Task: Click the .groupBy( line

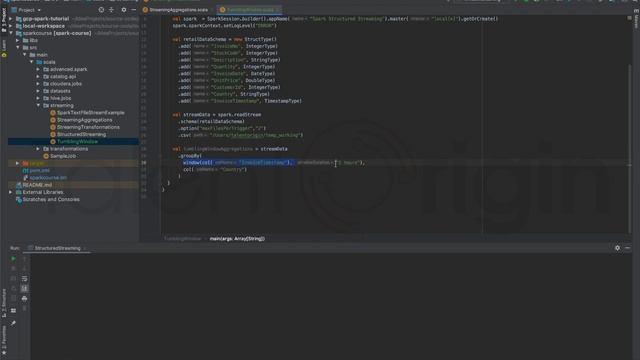Action: 190,156
